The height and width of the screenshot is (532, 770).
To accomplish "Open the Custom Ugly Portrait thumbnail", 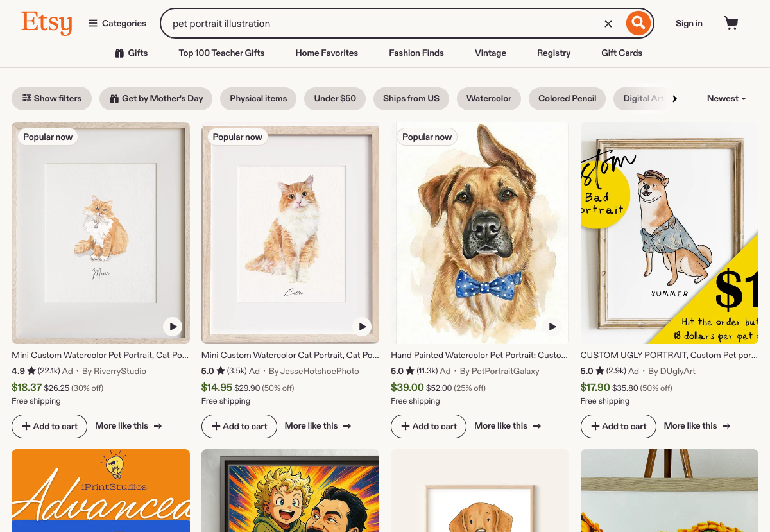I will [669, 233].
